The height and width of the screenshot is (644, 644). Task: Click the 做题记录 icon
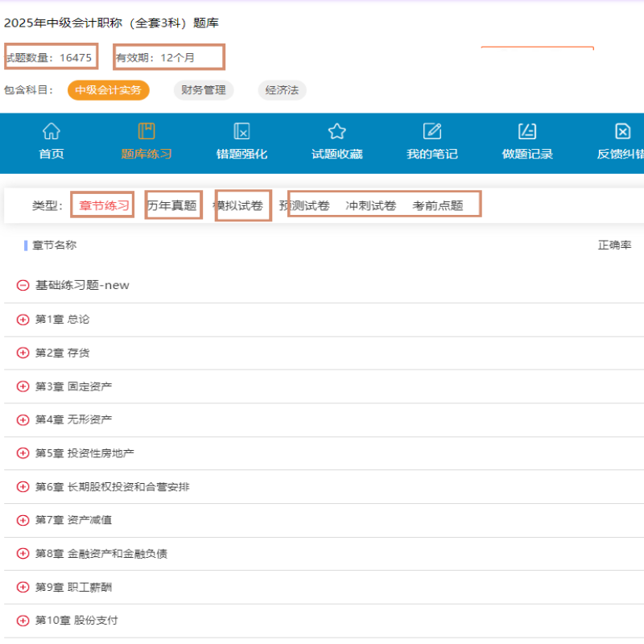(x=527, y=131)
